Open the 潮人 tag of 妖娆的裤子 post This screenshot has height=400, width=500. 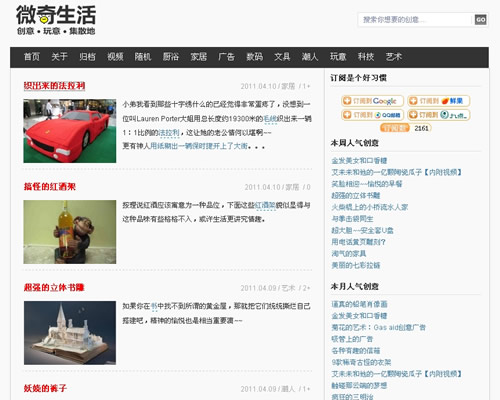[x=288, y=389]
